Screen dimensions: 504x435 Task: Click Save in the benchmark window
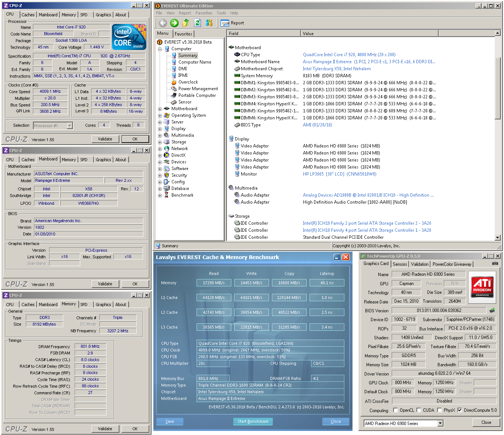pyautogui.click(x=170, y=421)
